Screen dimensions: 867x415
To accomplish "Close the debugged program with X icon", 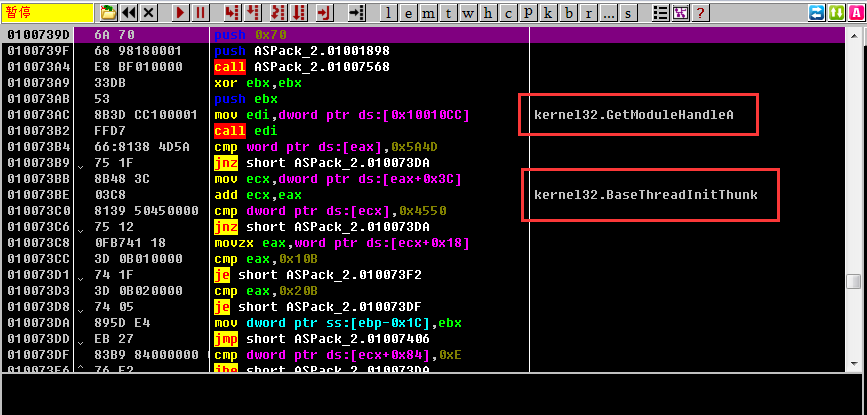I will [149, 13].
